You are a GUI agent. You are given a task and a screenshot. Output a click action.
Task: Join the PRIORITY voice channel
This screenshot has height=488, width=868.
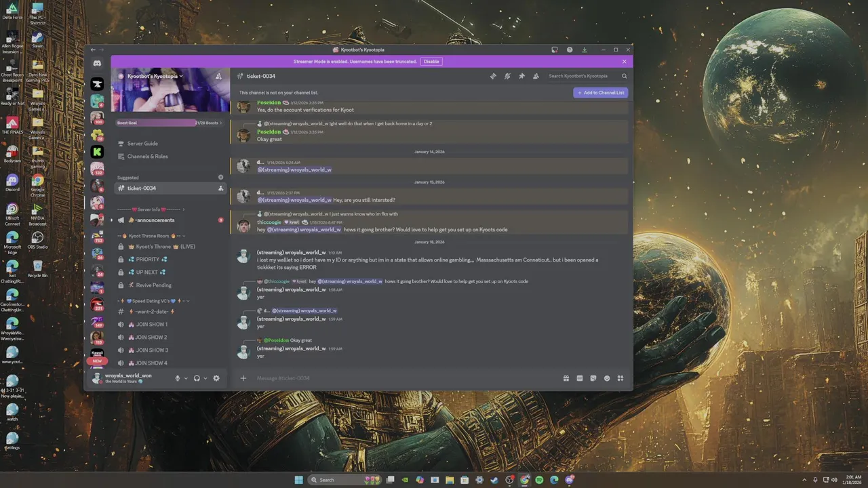click(x=170, y=260)
